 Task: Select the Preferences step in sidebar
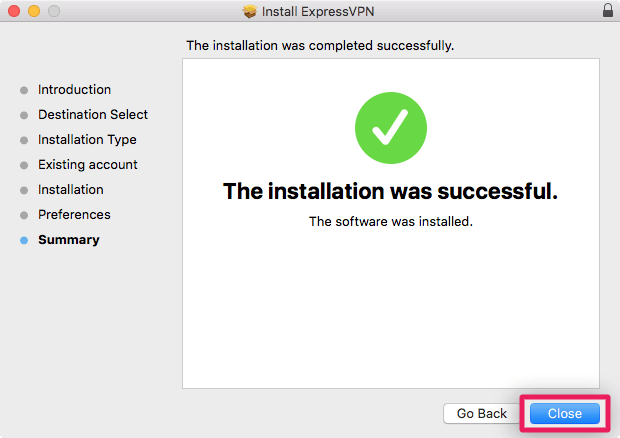point(74,215)
